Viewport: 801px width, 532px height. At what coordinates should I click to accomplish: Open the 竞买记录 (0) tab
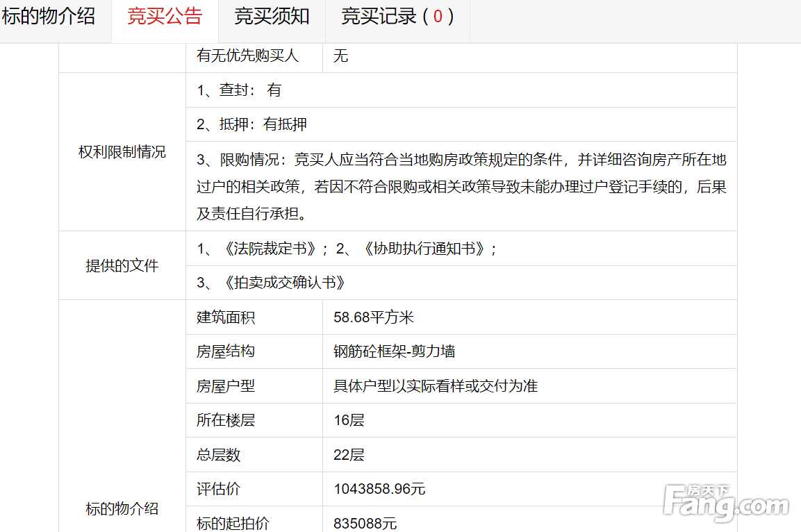coord(397,17)
